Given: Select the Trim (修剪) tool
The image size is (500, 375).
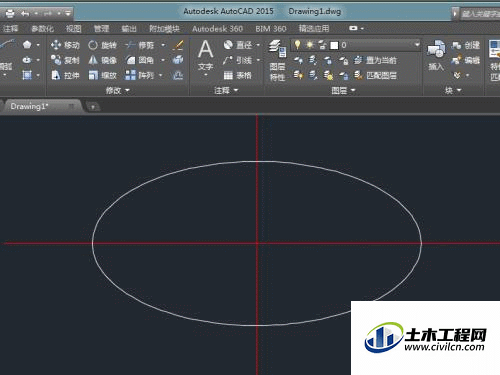Looking at the screenshot, I should (x=140, y=45).
